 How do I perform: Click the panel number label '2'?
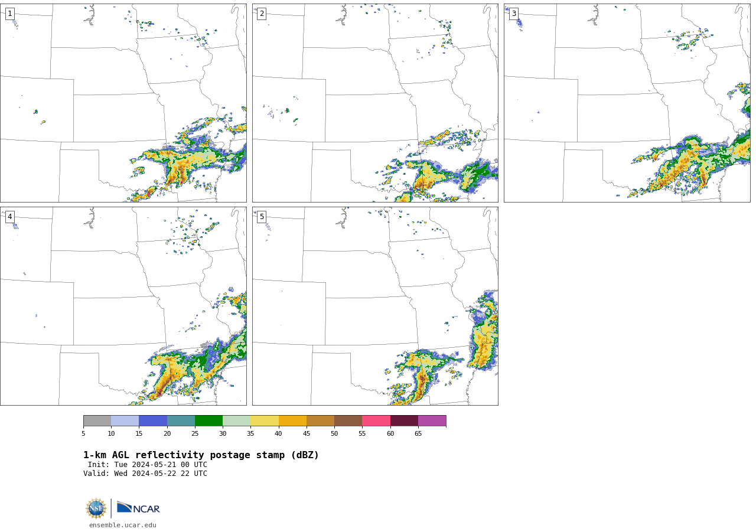tap(262, 14)
